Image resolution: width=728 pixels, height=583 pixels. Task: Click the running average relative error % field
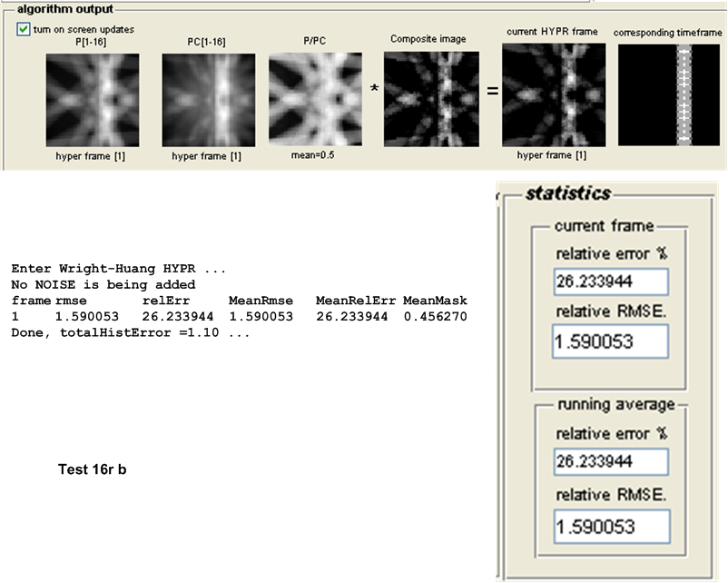click(x=611, y=463)
